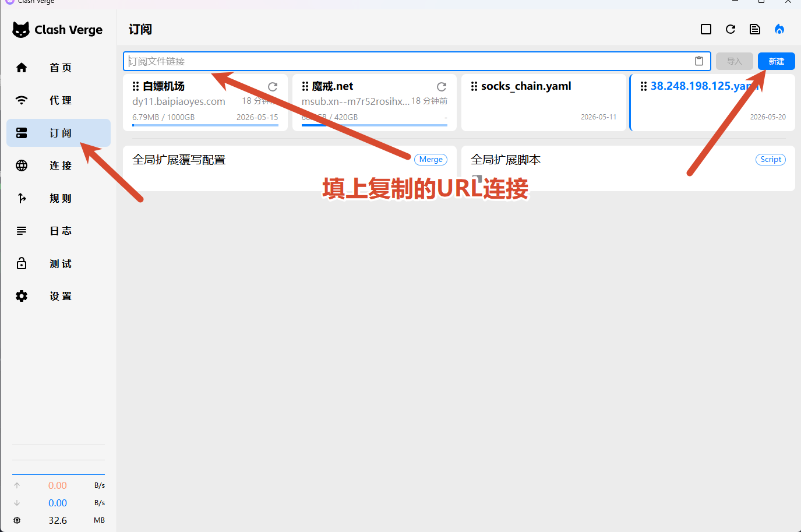Click the Merge tag
This screenshot has width=801, height=532.
click(431, 160)
